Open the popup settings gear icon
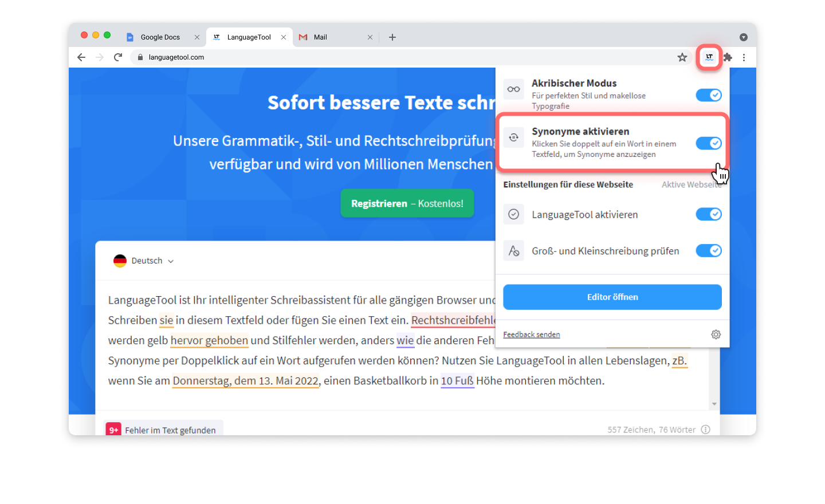This screenshot has height=504, width=825. click(x=716, y=334)
